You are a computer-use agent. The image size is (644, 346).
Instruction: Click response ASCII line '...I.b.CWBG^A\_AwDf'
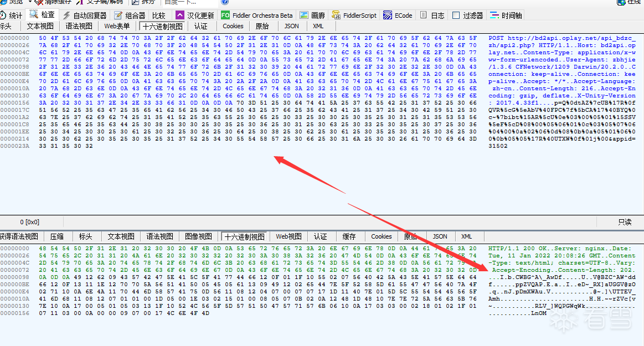pyautogui.click(x=562, y=277)
